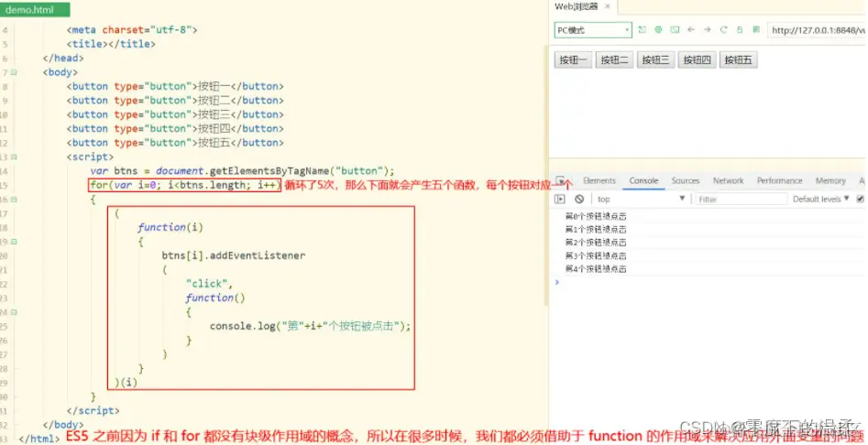Click the QR code icon near address bar
The image size is (868, 445).
click(x=756, y=30)
